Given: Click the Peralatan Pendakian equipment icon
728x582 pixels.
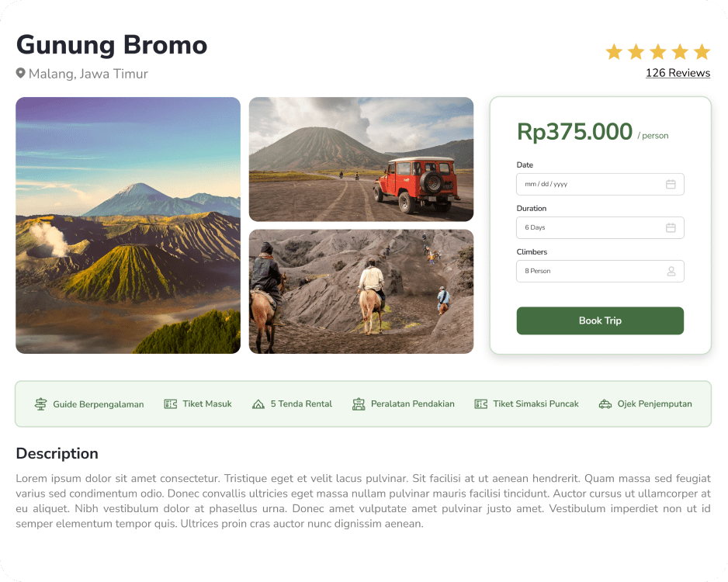Looking at the screenshot, I should 359,404.
